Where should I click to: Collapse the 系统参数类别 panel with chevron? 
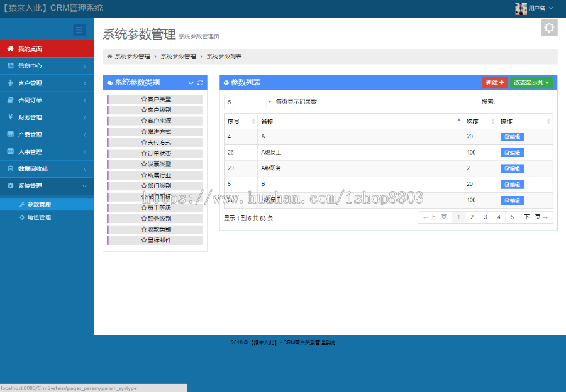[x=191, y=83]
